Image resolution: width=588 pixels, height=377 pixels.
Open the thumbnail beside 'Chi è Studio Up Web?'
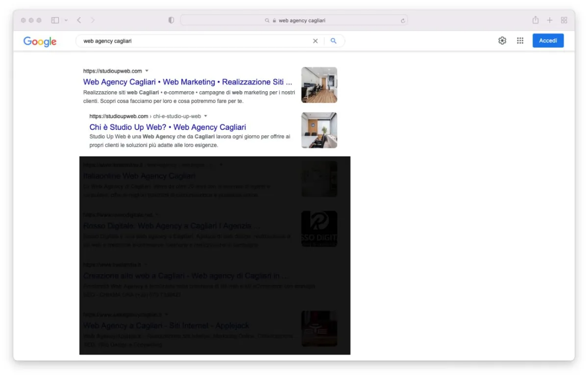pos(319,130)
